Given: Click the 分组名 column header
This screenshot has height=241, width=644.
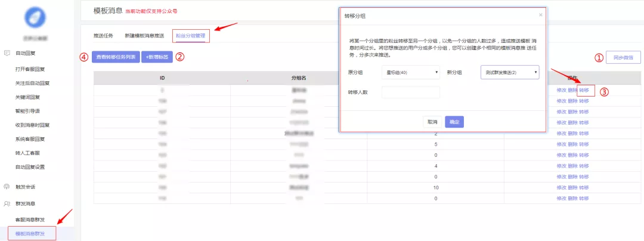Looking at the screenshot, I should coord(299,78).
